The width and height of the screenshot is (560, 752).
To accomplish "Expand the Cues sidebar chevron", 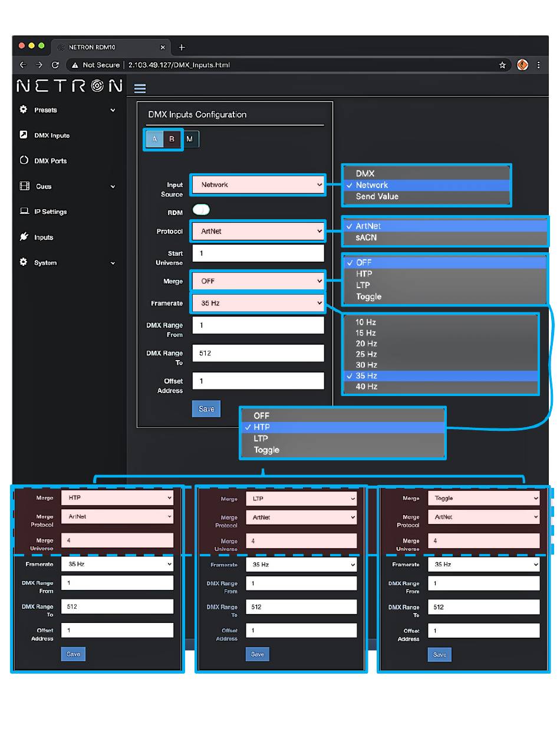I will (x=113, y=187).
